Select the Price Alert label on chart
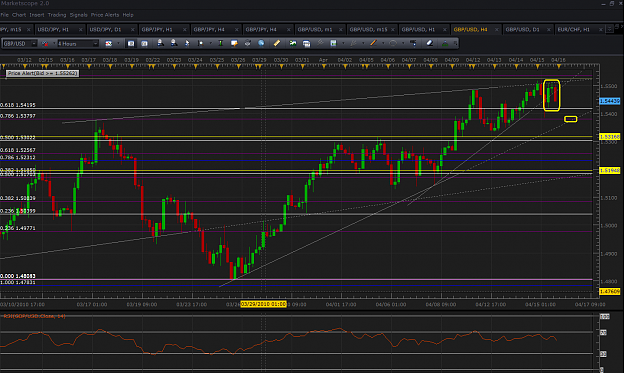Viewport: 625px width, 373px height. click(42, 73)
